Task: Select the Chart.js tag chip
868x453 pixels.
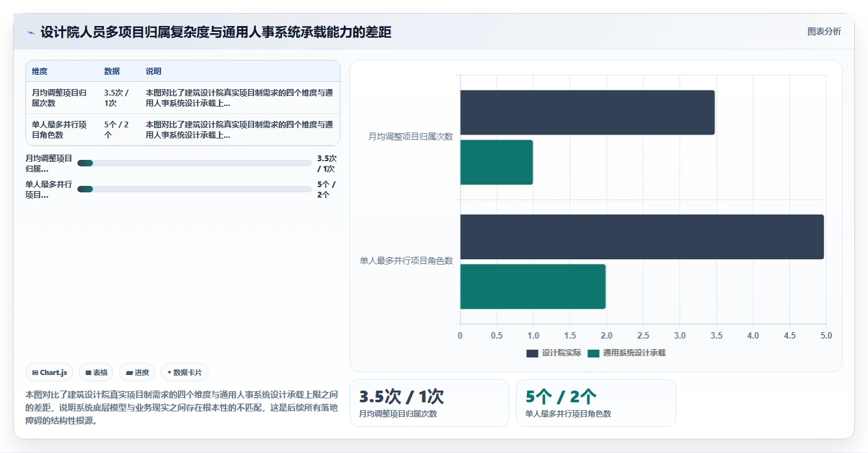Action: tap(49, 372)
